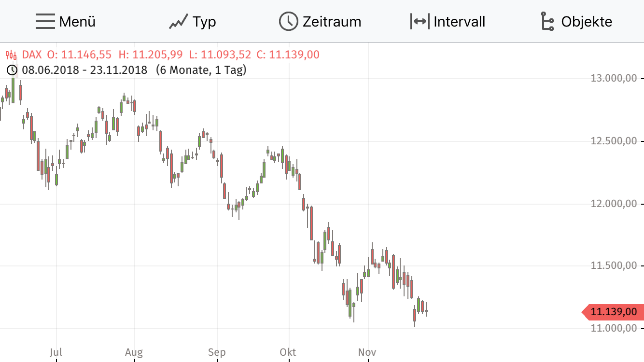Click the DAX symbol label
This screenshot has width=644, height=362.
(32, 55)
